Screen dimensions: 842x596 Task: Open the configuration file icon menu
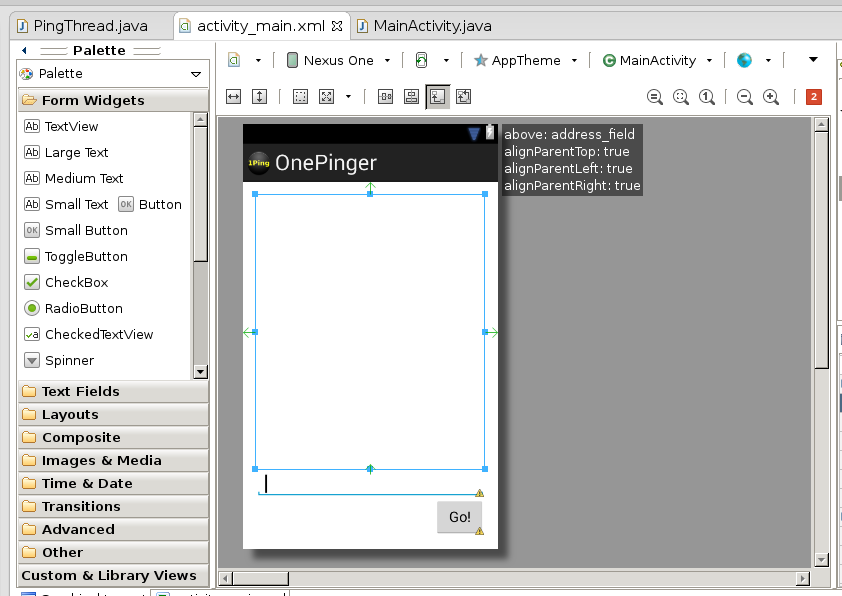[x=234, y=60]
